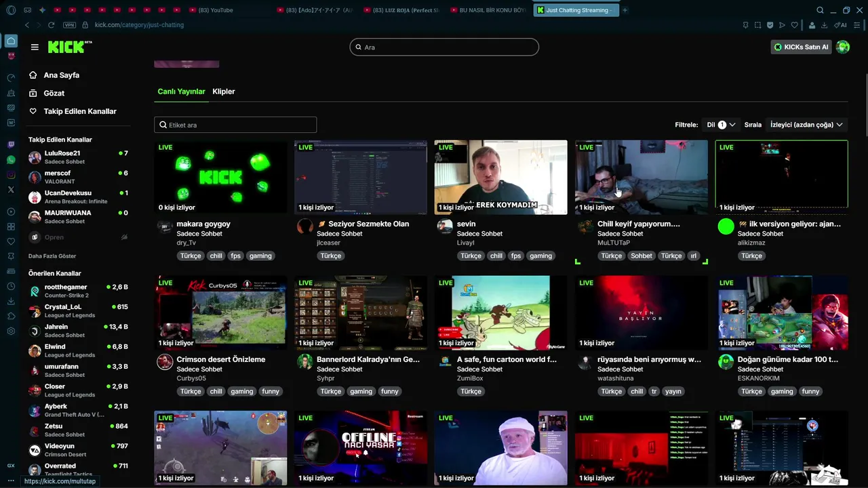Open MAURIWUANA channel in sidebar
868x488 pixels.
click(78, 217)
